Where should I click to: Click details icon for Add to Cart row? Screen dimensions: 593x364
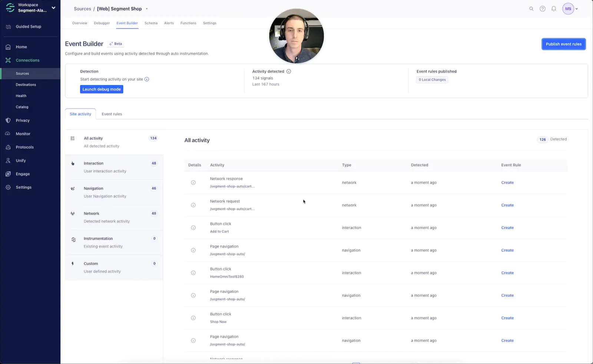coord(193,228)
